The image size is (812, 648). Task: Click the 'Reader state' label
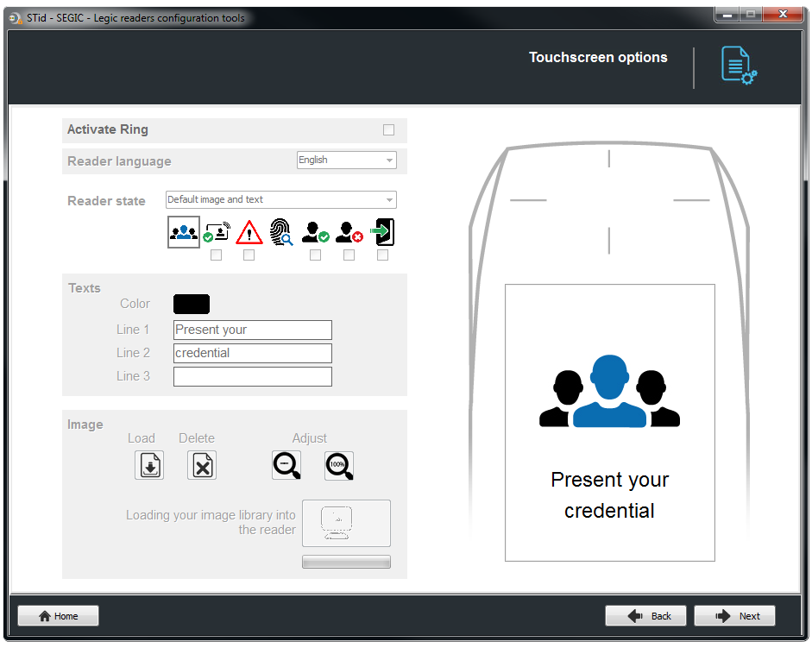[x=106, y=201]
